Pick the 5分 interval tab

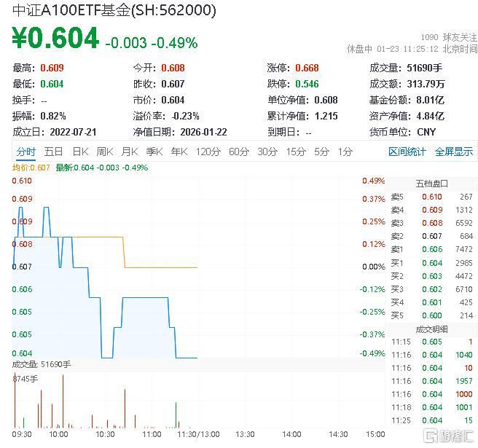click(321, 152)
